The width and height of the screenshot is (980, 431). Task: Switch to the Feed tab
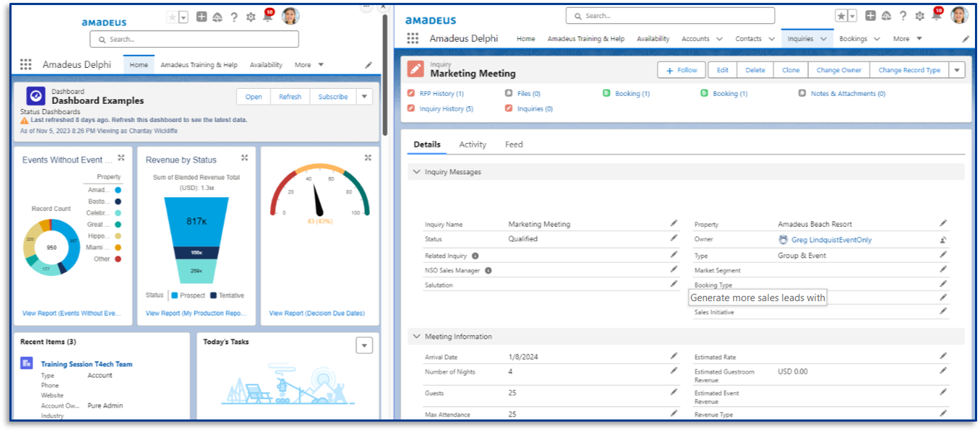514,144
